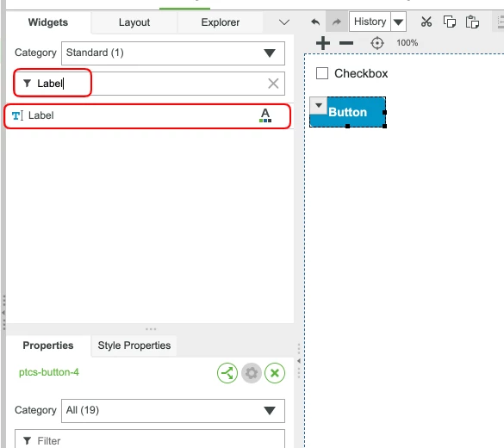504x448 pixels.
Task: Open the History dropdown arrow
Action: click(398, 22)
